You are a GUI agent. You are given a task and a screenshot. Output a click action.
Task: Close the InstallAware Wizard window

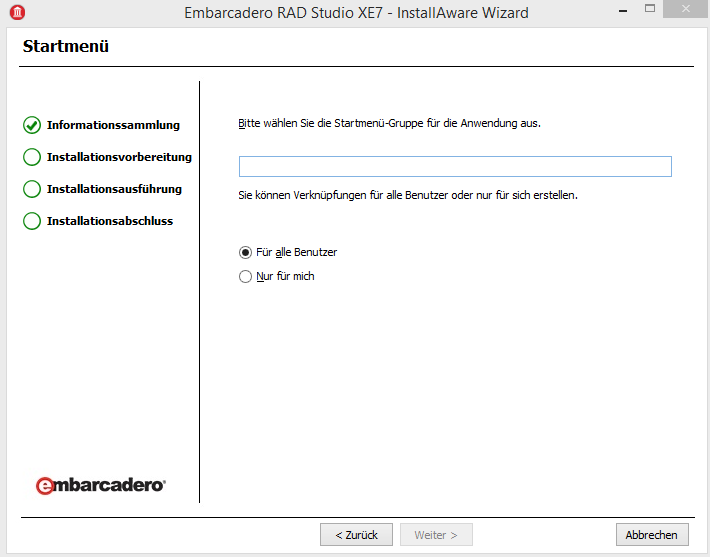(686, 9)
